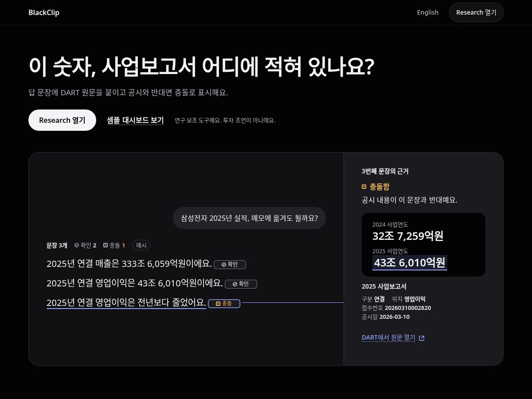Click the 2025 사업연도 label
This screenshot has width=532, height=399.
tap(390, 251)
